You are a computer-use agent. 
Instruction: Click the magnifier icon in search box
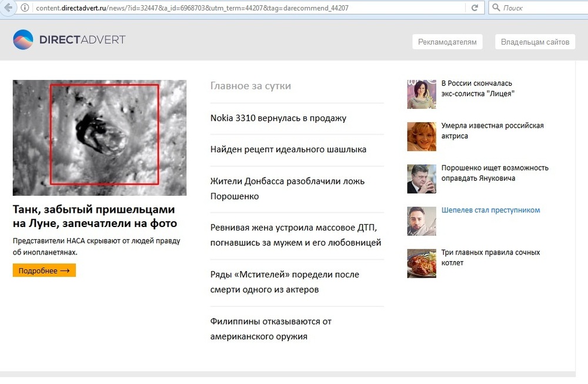tap(496, 8)
